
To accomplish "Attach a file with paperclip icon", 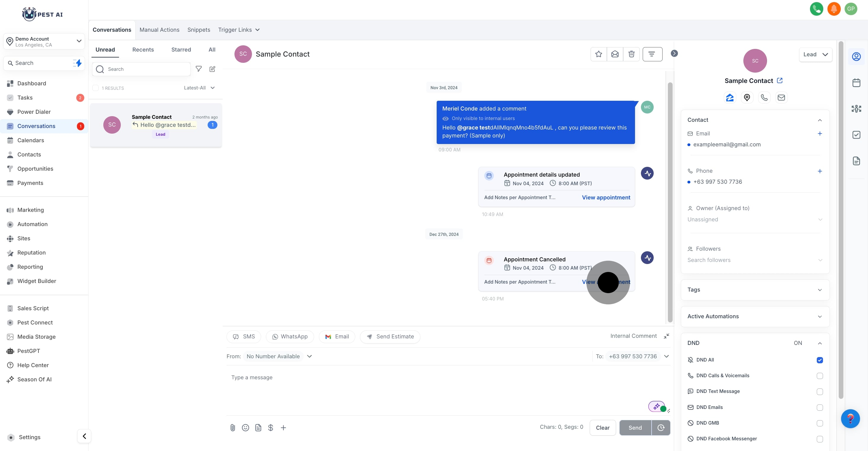I will (x=232, y=428).
